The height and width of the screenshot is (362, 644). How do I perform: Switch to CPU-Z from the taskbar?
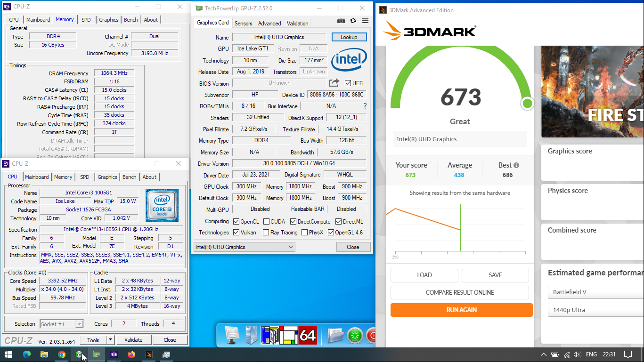tap(114, 354)
